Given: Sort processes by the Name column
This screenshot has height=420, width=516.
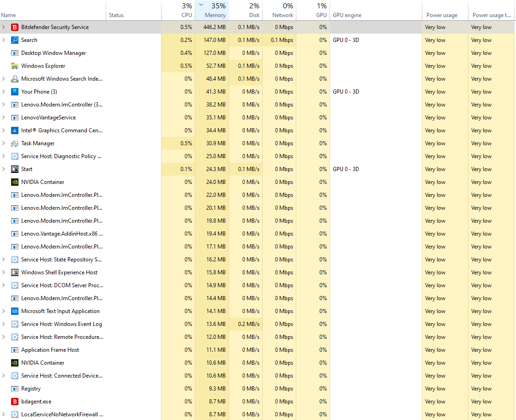Looking at the screenshot, I should [x=53, y=11].
